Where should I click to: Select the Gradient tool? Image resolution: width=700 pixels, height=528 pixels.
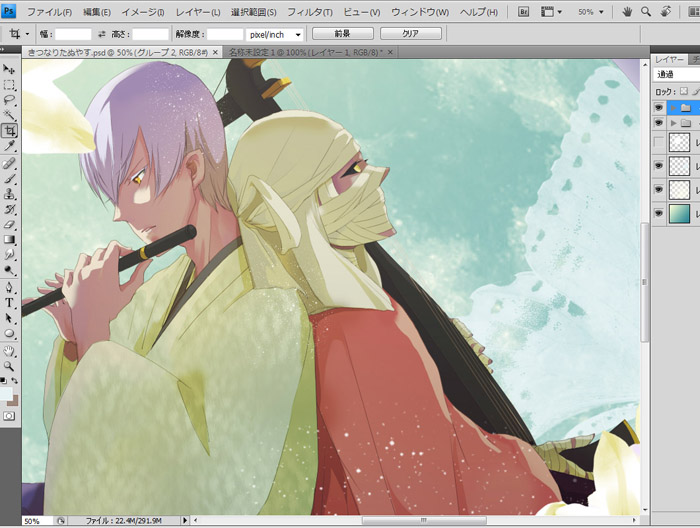click(x=8, y=239)
